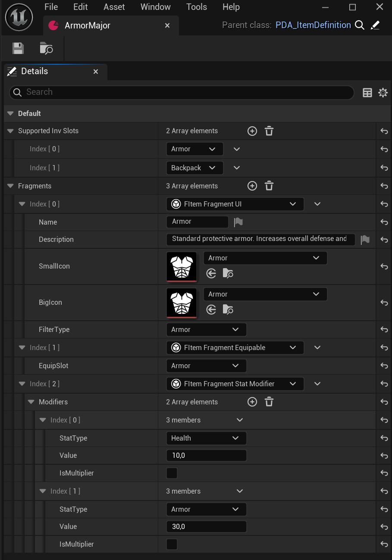Reset Description property to default value

click(x=384, y=240)
